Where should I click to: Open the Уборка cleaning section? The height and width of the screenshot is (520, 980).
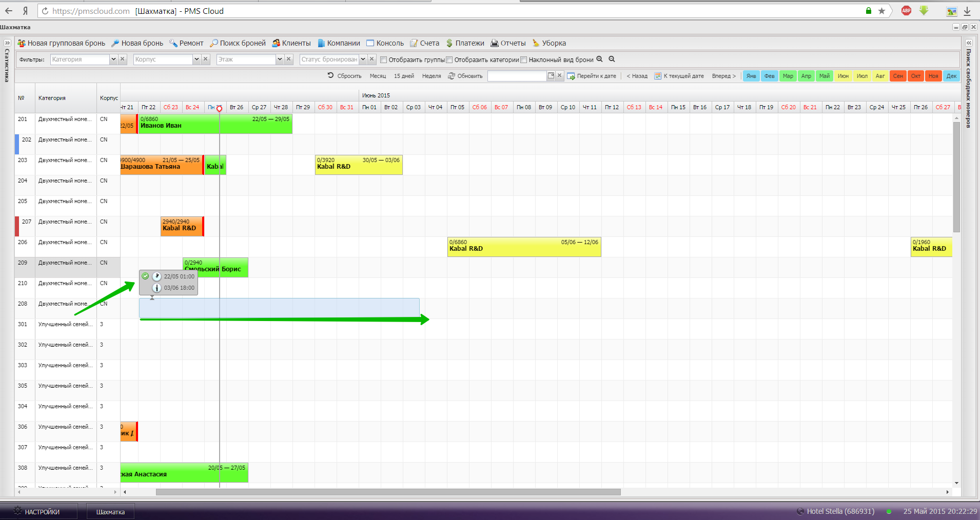tap(549, 43)
